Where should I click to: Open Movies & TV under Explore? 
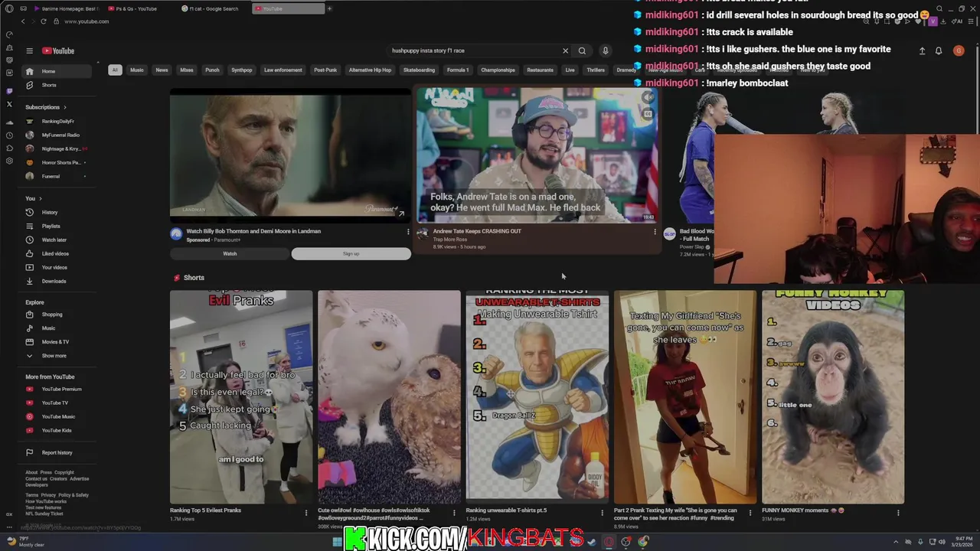click(58, 342)
